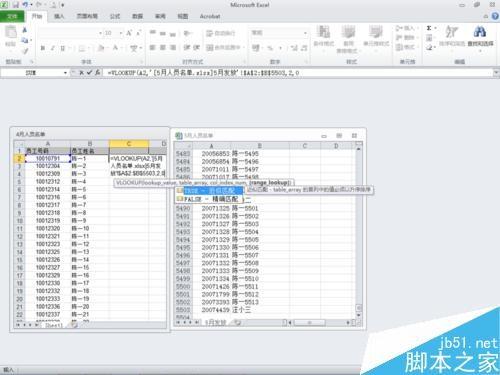Switch to the Acrobat ribbon tab
The width and height of the screenshot is (500, 375).
pos(210,16)
